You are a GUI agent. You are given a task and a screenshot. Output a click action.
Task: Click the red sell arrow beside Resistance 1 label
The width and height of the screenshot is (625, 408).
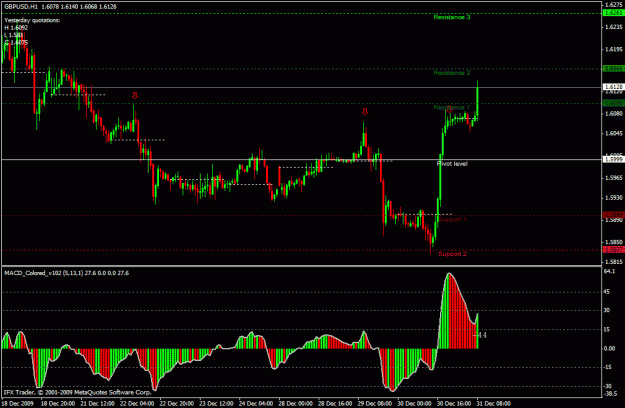[449, 109]
